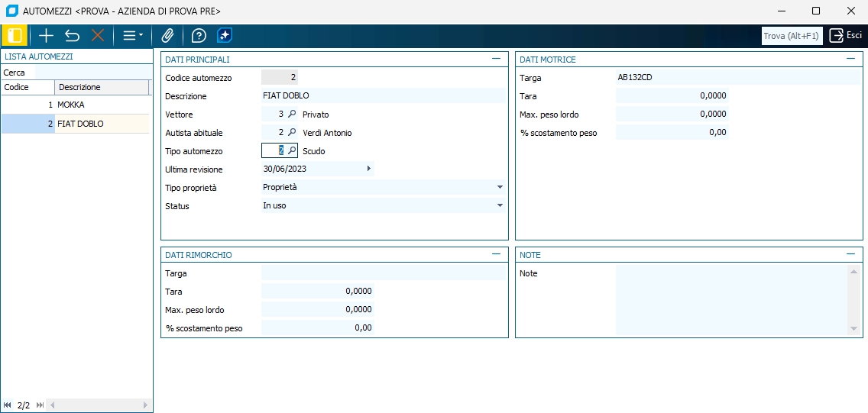Go to first record navigation arrow
Viewport: 868px width, 413px height.
[8, 405]
